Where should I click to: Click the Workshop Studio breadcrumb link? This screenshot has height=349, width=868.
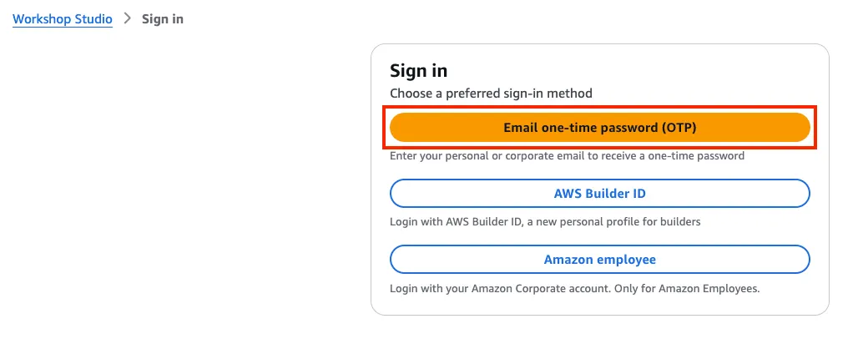(x=62, y=18)
